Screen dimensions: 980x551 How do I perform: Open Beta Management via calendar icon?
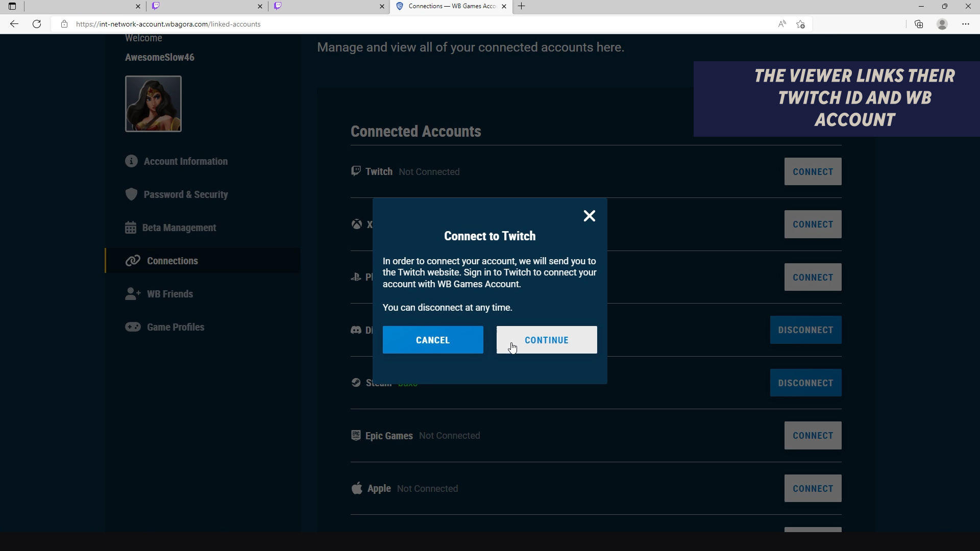click(x=131, y=228)
